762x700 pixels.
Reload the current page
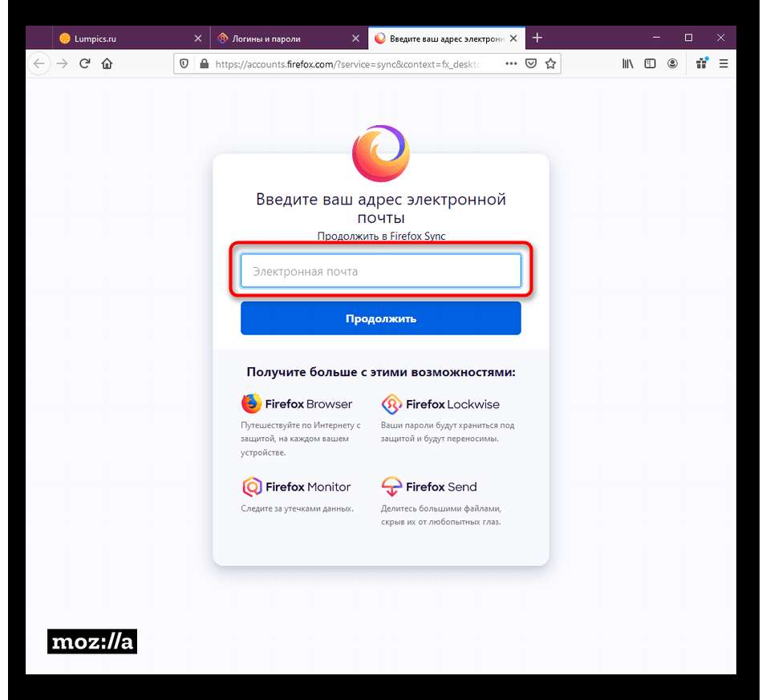(x=84, y=63)
